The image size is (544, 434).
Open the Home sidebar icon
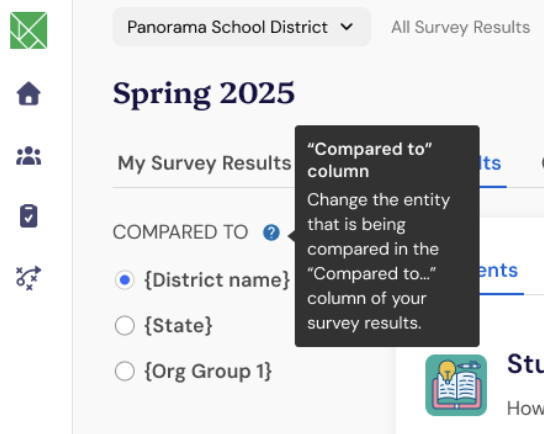(x=28, y=93)
